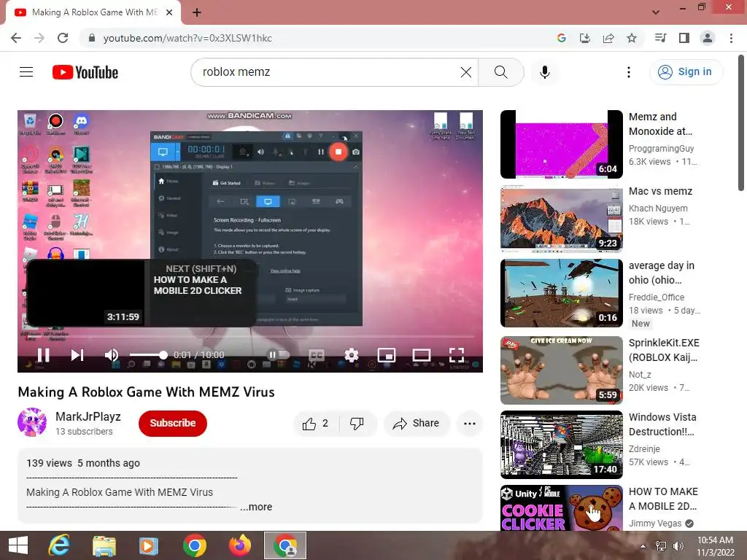Enter full screen mode

pyautogui.click(x=457, y=355)
